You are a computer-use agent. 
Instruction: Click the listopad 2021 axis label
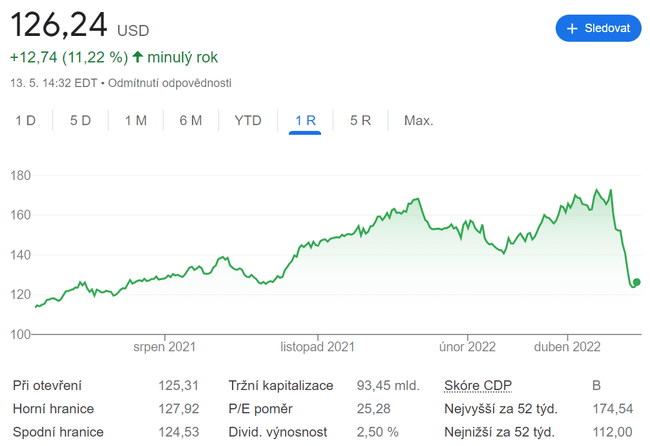pos(318,347)
